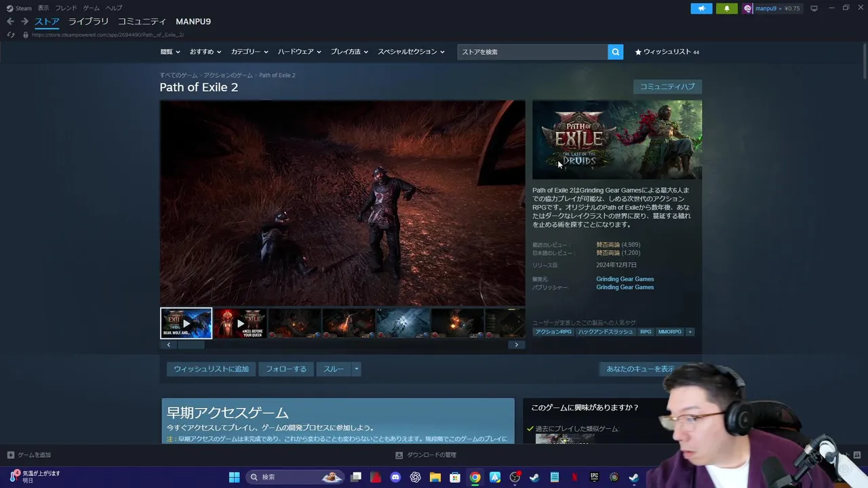The height and width of the screenshot is (488, 868).
Task: Open Microsoft Store from the taskbar
Action: coord(455,477)
